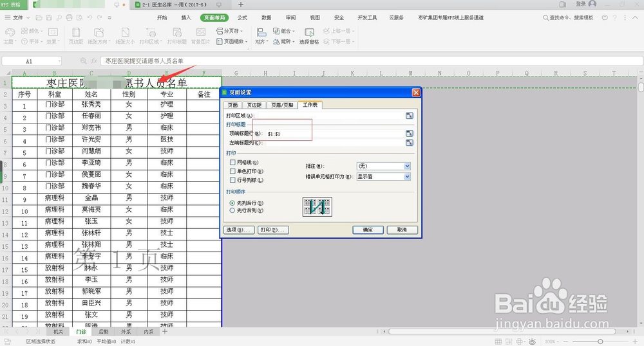
Task: Click the zoom-in plus icon in status bar
Action: (634, 341)
